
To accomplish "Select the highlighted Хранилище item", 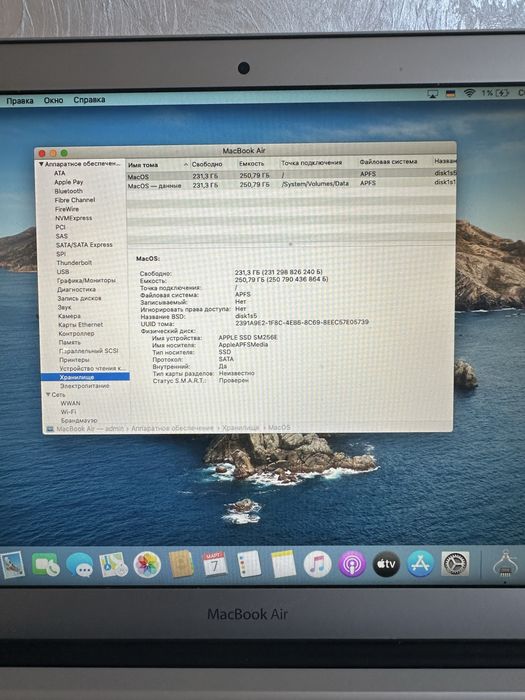I will tap(85, 377).
